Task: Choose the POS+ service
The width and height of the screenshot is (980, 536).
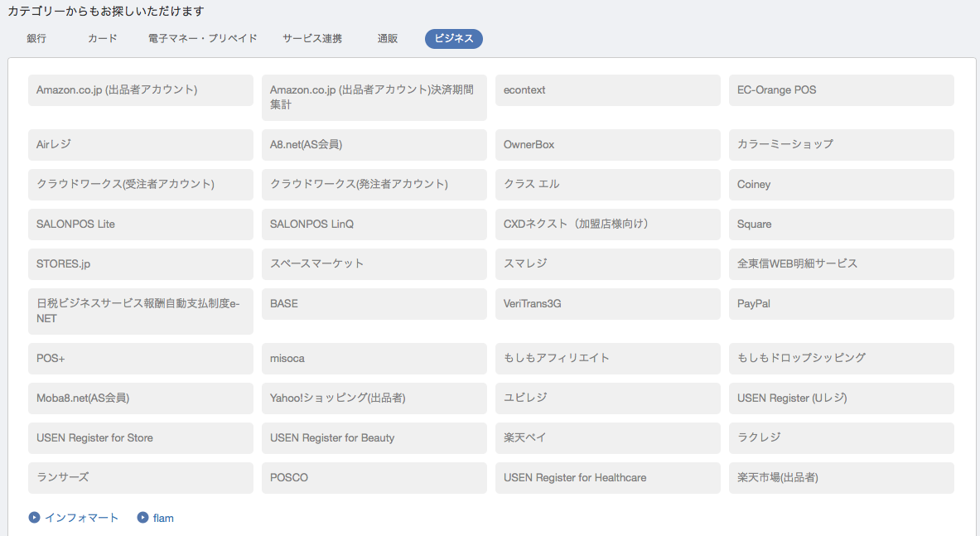Action: point(141,359)
